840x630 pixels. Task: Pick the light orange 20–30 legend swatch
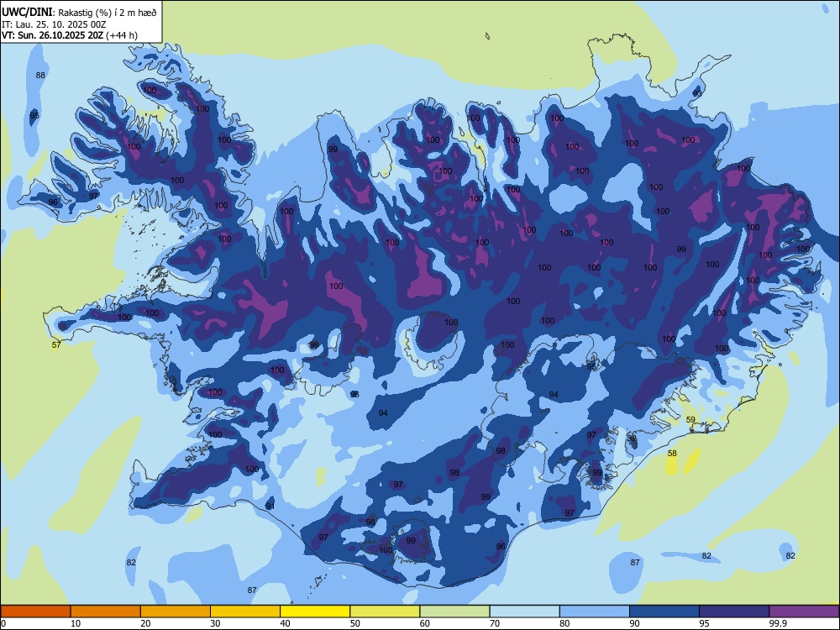click(176, 612)
